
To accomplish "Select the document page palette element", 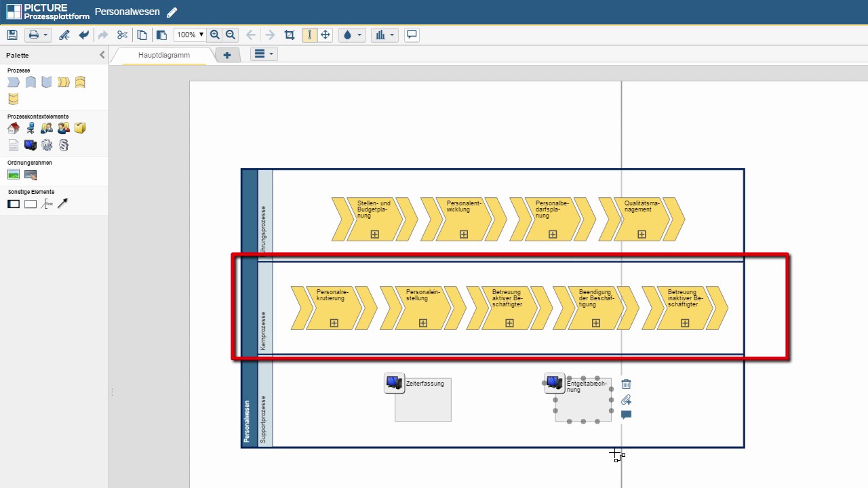I will [x=14, y=145].
